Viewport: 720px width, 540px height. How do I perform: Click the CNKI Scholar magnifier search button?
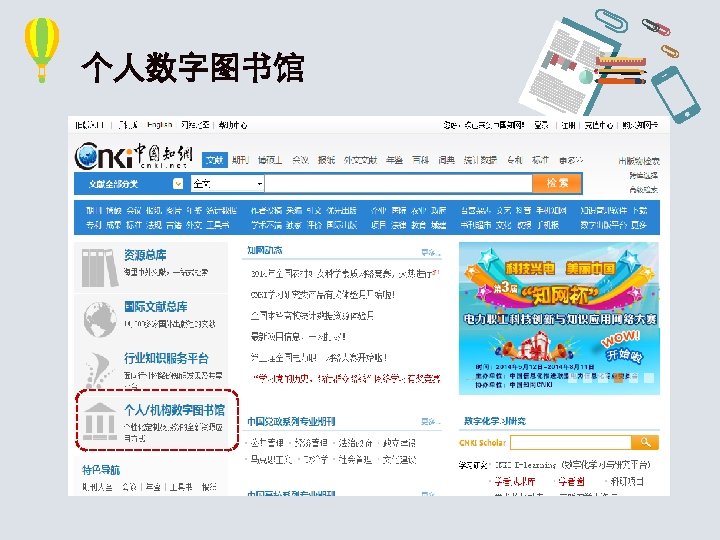[645, 443]
